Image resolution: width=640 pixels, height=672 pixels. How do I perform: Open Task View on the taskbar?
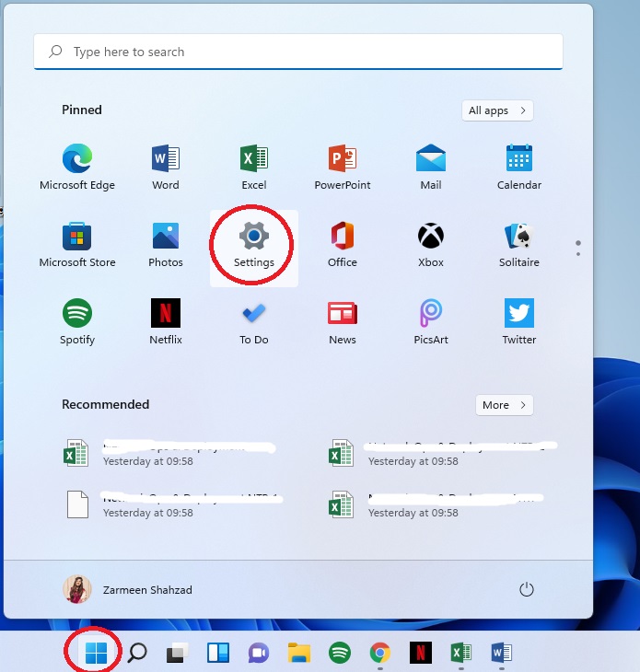178,653
